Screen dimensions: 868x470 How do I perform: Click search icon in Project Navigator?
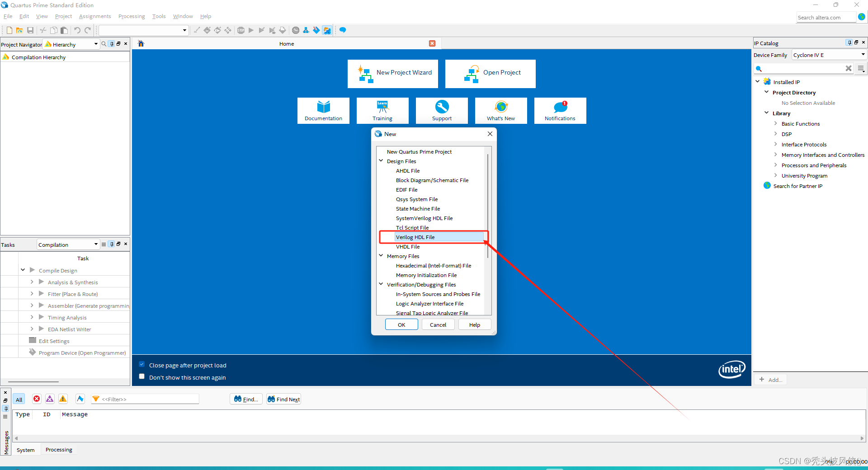pyautogui.click(x=104, y=44)
